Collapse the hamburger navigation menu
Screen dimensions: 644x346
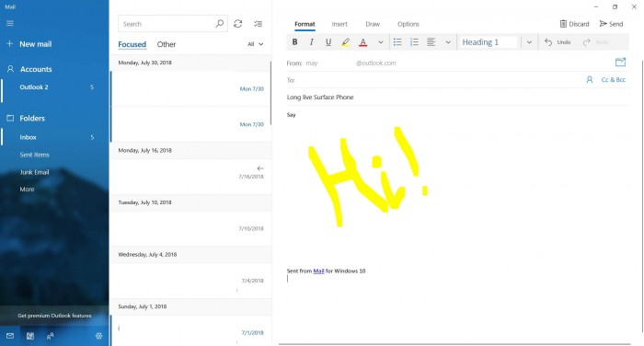click(x=10, y=23)
